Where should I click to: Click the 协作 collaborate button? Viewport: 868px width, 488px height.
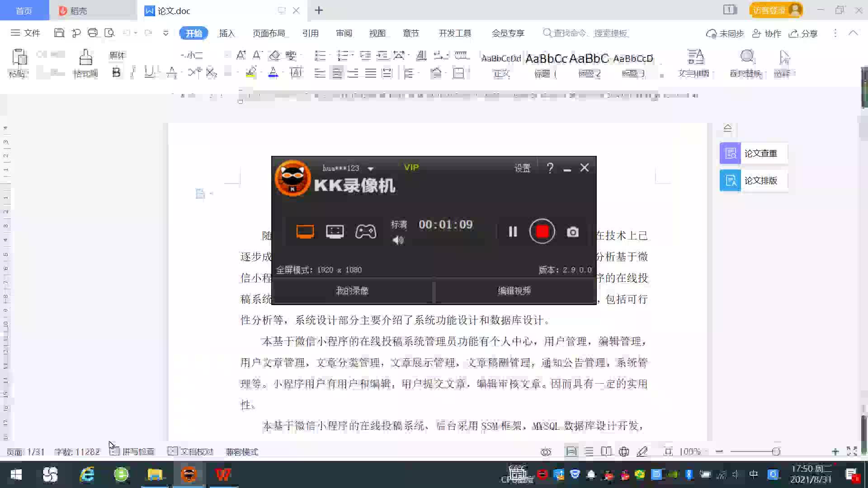point(767,33)
